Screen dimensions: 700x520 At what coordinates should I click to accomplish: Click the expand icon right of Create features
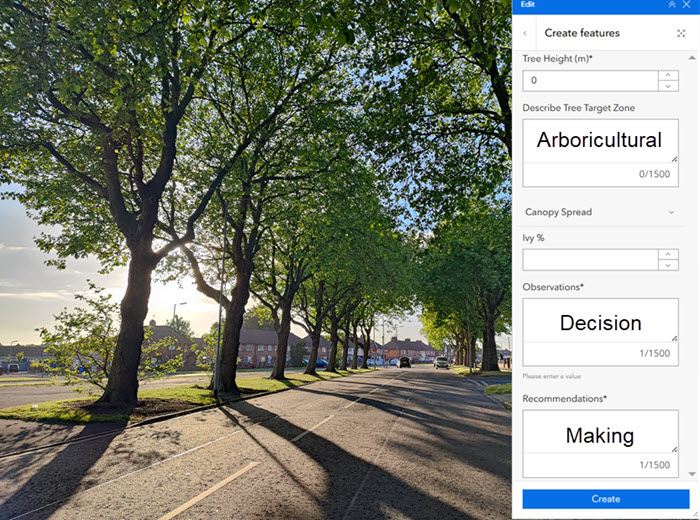click(682, 33)
